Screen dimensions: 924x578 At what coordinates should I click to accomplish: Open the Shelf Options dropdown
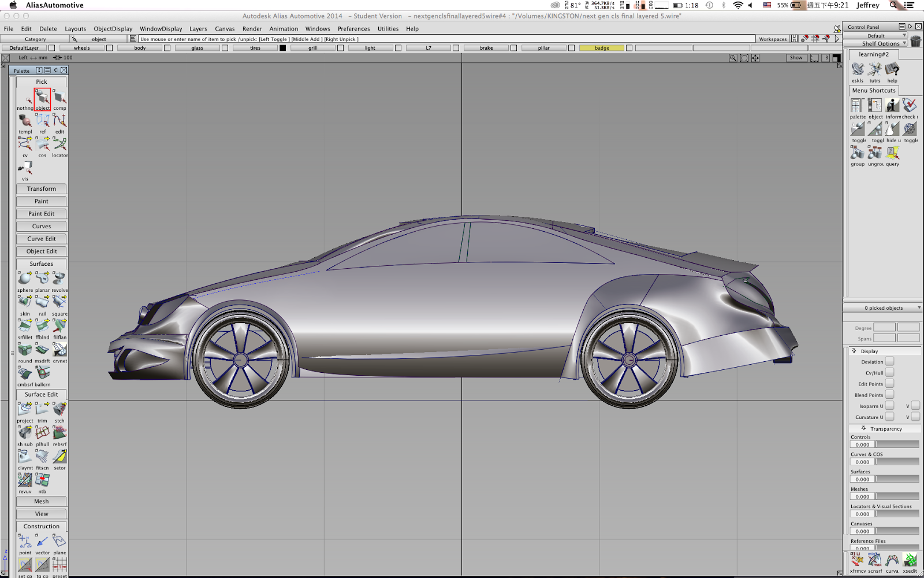(x=880, y=43)
